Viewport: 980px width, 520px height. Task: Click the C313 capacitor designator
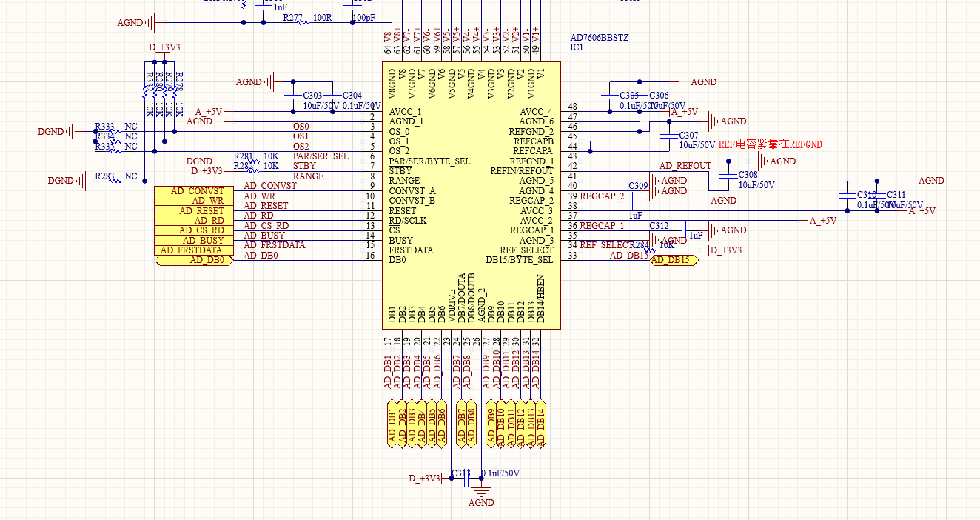click(x=460, y=473)
